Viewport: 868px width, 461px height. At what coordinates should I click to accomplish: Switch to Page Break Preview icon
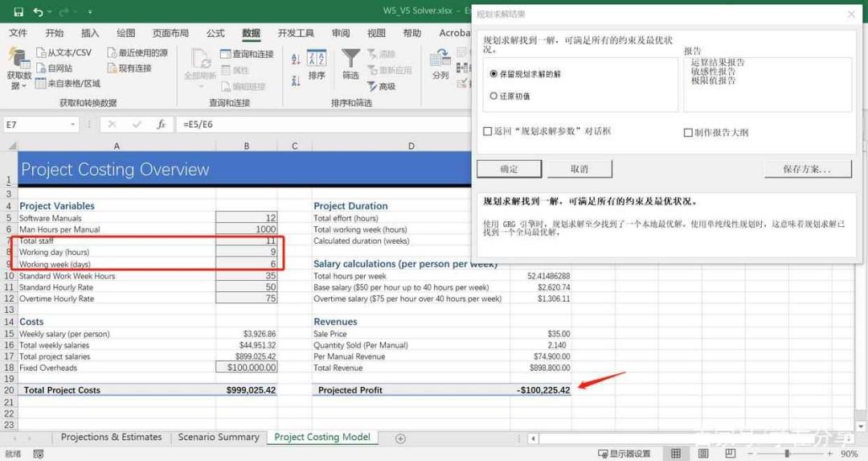tap(730, 454)
